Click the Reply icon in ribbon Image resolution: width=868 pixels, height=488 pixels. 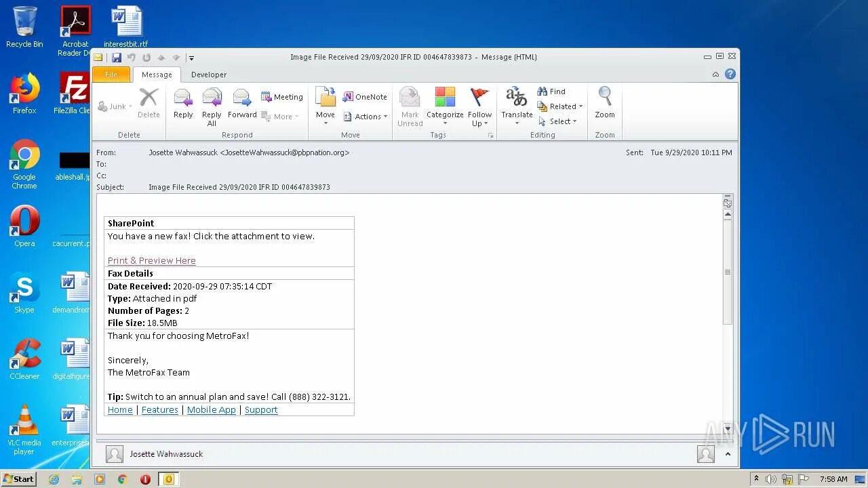[x=183, y=104]
